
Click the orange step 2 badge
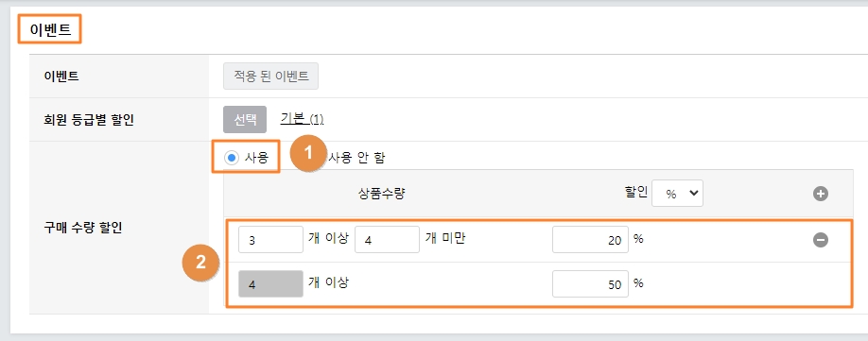point(201,263)
